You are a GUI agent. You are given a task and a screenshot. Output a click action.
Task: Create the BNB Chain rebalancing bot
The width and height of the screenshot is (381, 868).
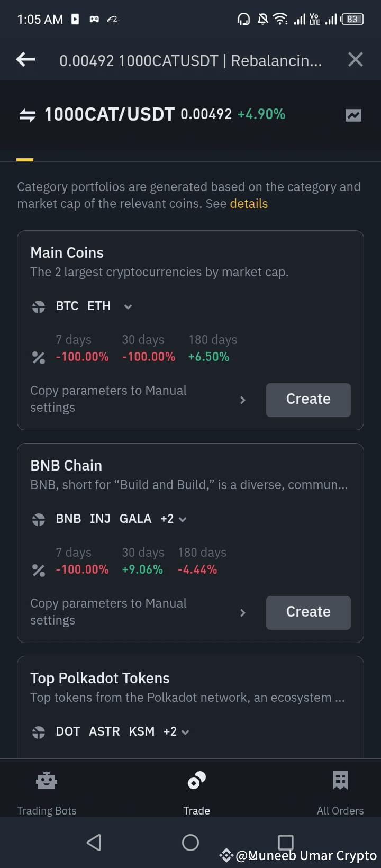pos(308,612)
